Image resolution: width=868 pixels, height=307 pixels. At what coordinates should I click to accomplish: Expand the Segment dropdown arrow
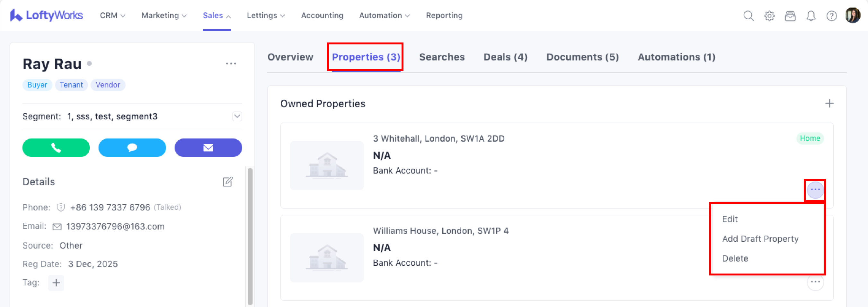tap(237, 116)
